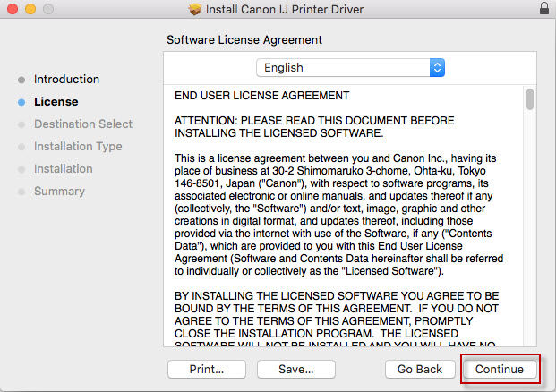556x392 pixels.
Task: Click the blue bullet next to License
Action: pyautogui.click(x=21, y=102)
